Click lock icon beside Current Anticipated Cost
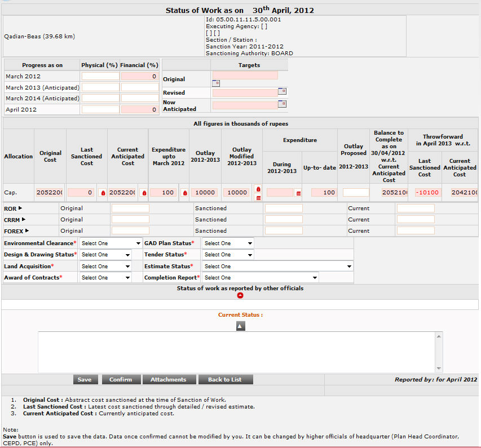This screenshot has width=481, height=448. 144,193
